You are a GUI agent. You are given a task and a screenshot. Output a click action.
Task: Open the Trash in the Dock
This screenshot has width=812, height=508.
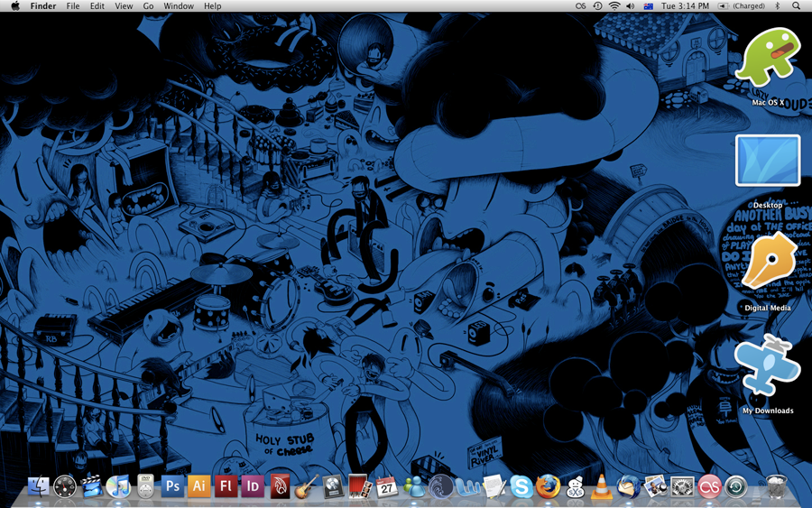pos(776,486)
